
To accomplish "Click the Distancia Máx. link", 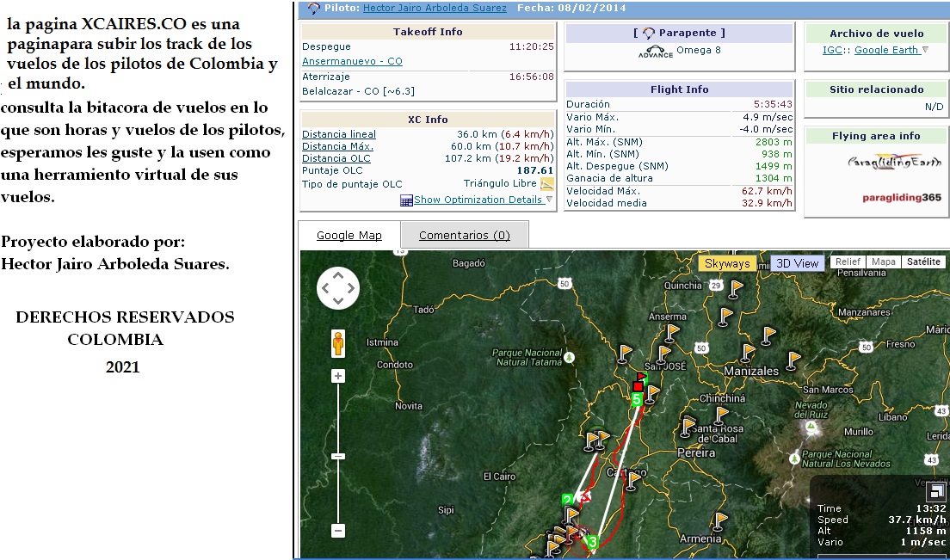I will pos(337,146).
